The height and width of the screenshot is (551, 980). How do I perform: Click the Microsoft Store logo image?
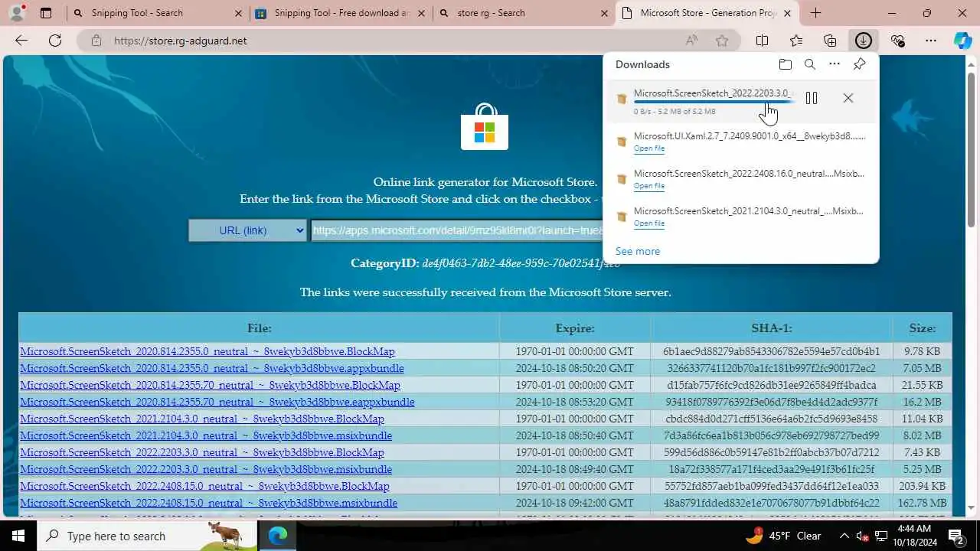tap(485, 127)
